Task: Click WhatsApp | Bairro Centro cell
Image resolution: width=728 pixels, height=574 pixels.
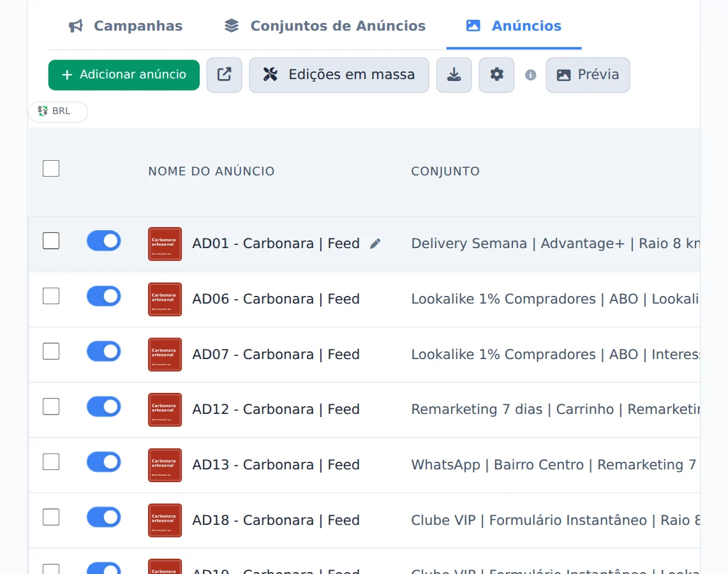Action: coord(555,465)
